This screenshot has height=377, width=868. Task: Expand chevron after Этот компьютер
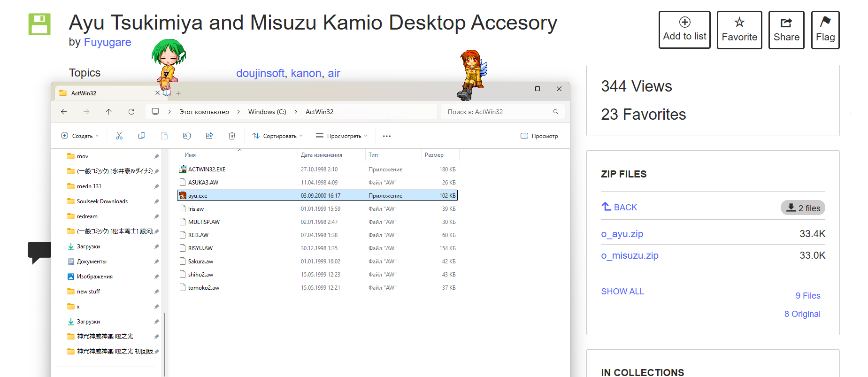click(238, 112)
